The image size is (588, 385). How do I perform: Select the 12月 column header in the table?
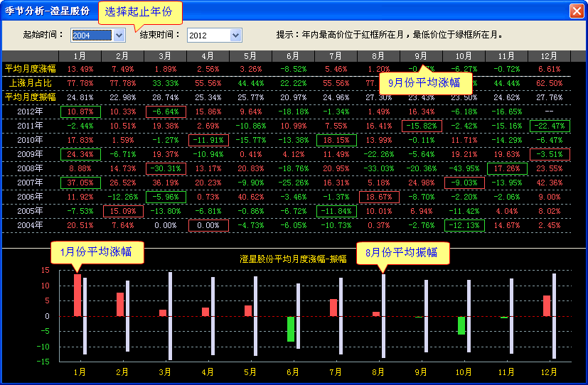(x=549, y=56)
